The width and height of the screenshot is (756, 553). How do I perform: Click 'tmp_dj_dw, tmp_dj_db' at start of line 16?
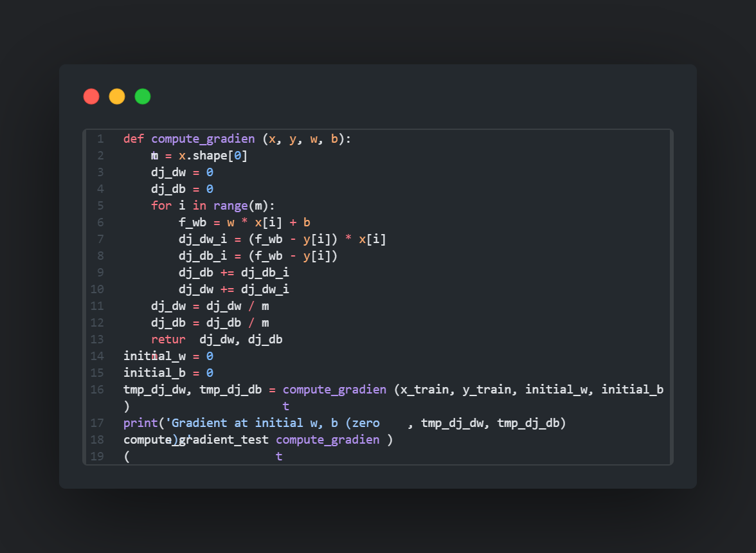point(192,390)
